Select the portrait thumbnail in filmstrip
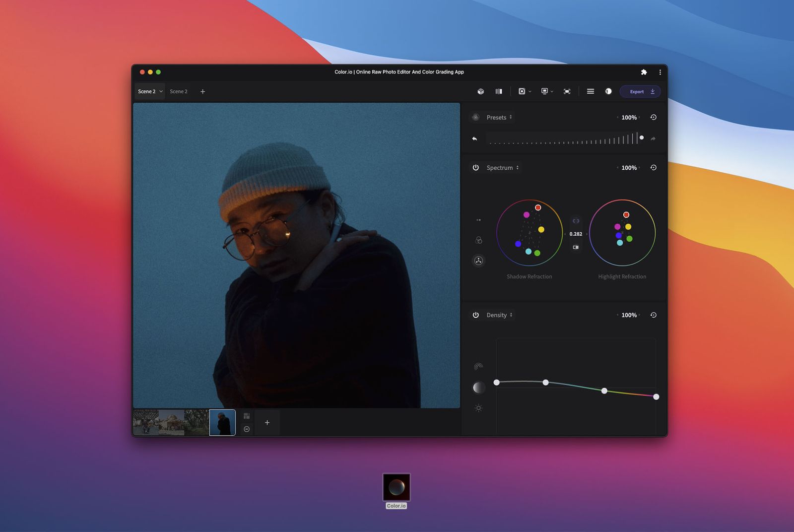Image resolution: width=794 pixels, height=532 pixels. coord(222,422)
